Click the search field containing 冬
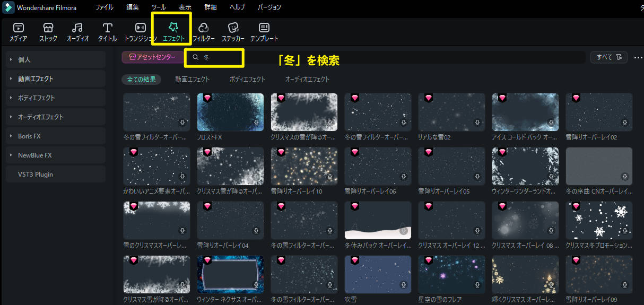This screenshot has height=305, width=644. [387, 57]
